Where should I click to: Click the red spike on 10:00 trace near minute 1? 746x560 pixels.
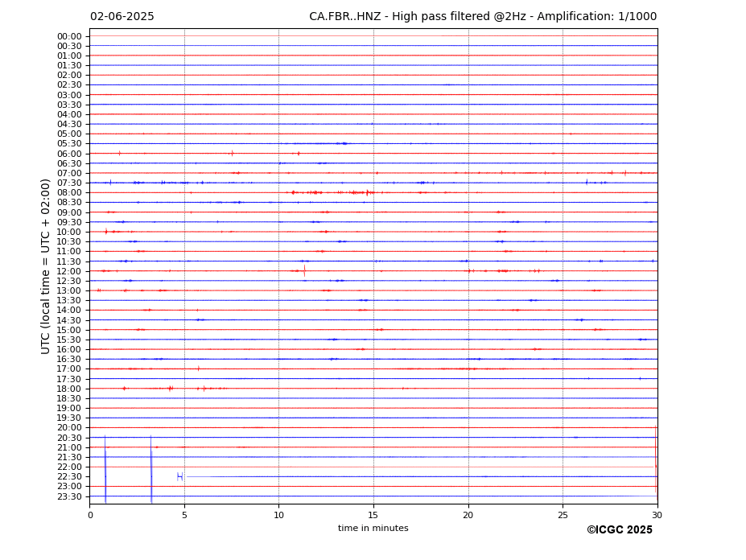[106, 231]
